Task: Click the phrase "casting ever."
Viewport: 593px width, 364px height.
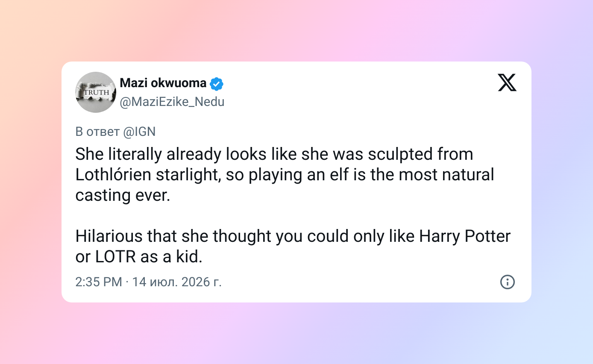Action: (x=123, y=195)
